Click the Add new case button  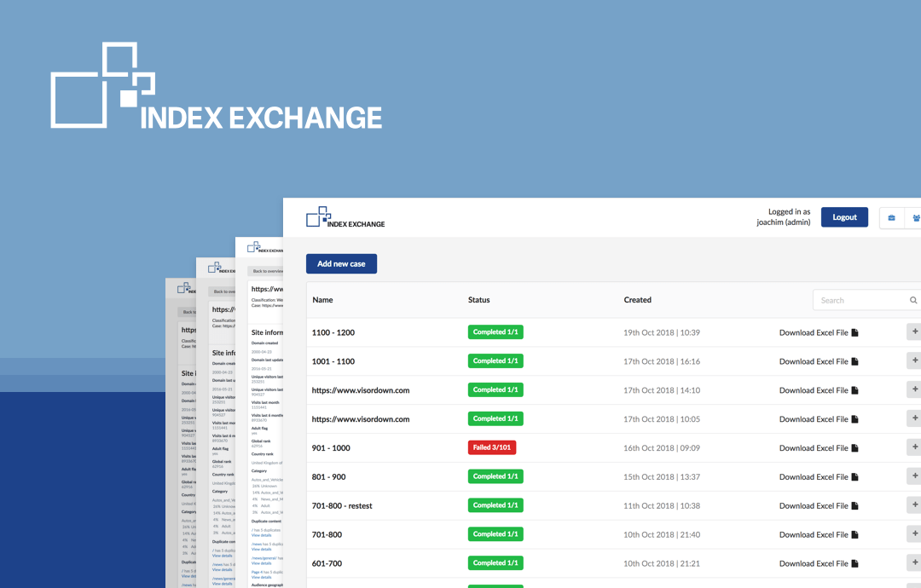coord(341,264)
